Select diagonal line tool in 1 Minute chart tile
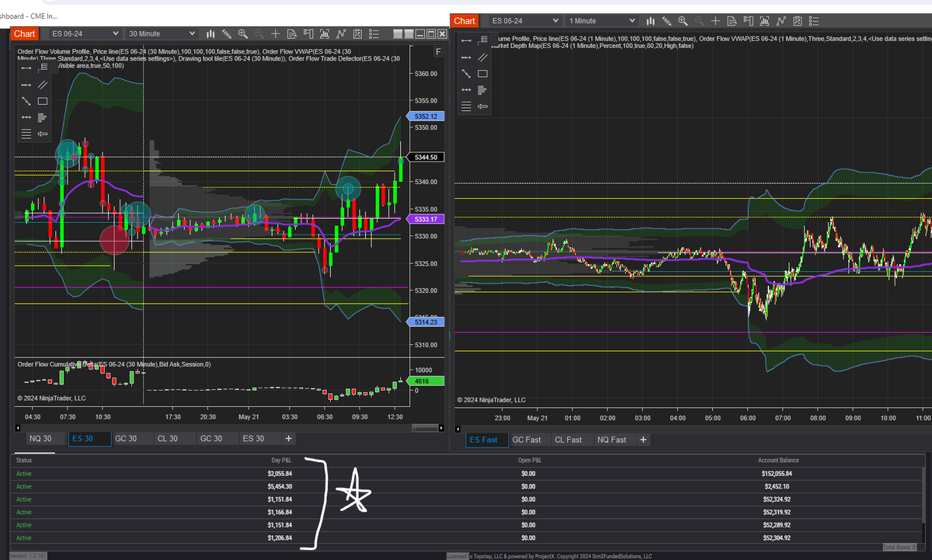This screenshot has width=932, height=560. [466, 74]
